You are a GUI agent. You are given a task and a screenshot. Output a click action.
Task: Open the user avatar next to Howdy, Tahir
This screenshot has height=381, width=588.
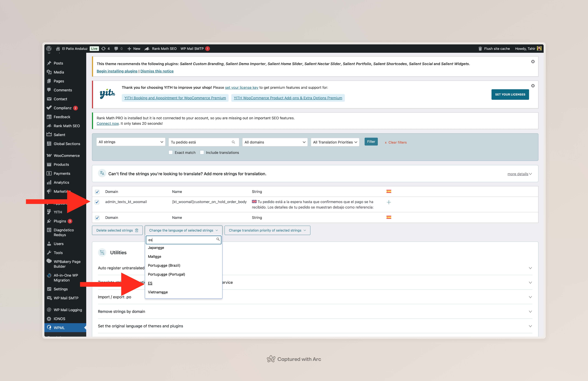click(x=539, y=48)
